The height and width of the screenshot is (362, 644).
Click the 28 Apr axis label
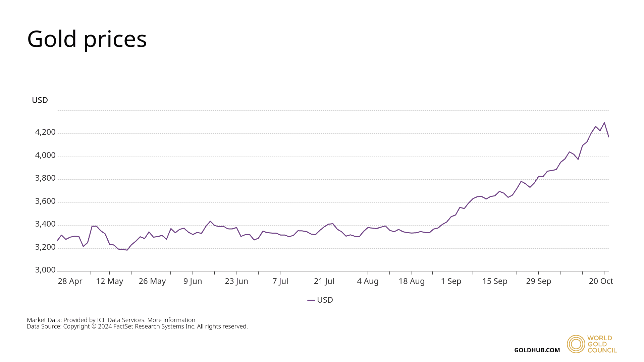click(70, 281)
